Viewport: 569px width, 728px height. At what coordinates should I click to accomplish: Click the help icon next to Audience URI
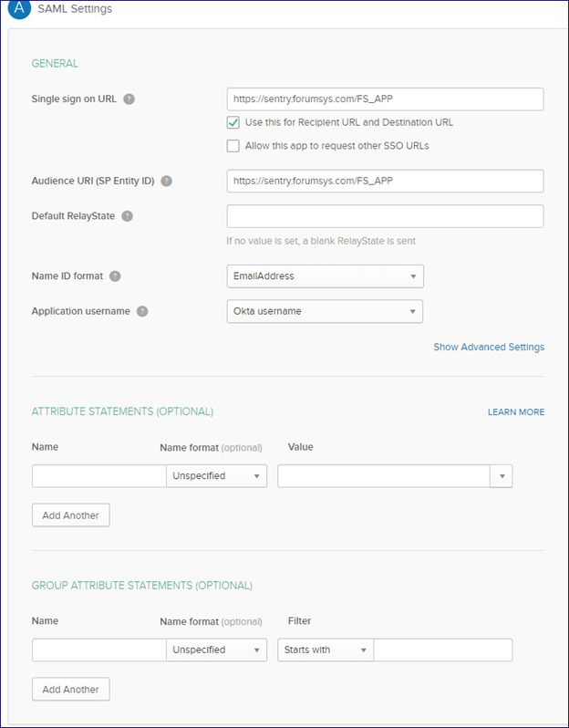coord(166,181)
